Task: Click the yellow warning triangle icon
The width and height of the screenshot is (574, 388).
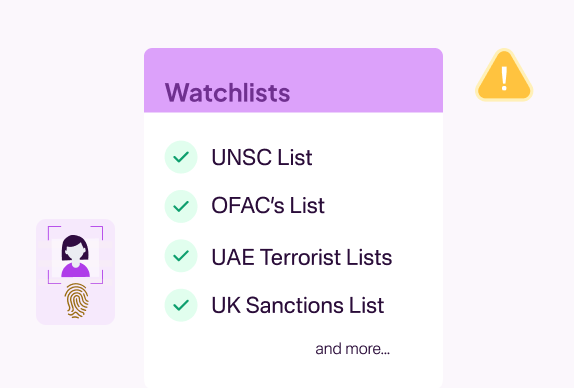Action: pos(504,76)
